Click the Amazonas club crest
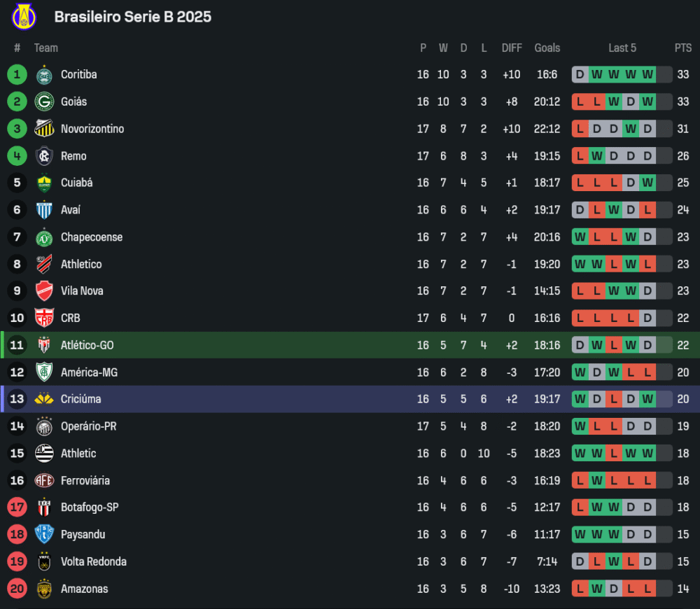700x609 pixels. click(44, 589)
